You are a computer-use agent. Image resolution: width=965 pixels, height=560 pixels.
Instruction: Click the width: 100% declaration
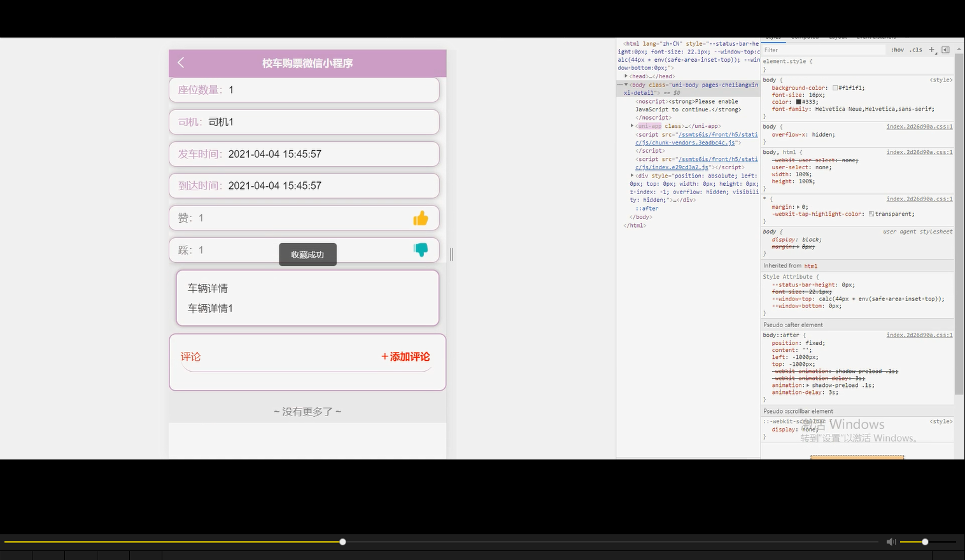(793, 174)
